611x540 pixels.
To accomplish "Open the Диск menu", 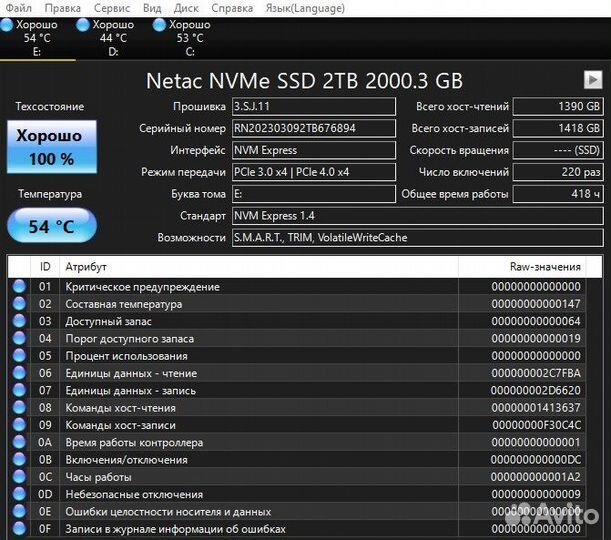I will [x=186, y=8].
